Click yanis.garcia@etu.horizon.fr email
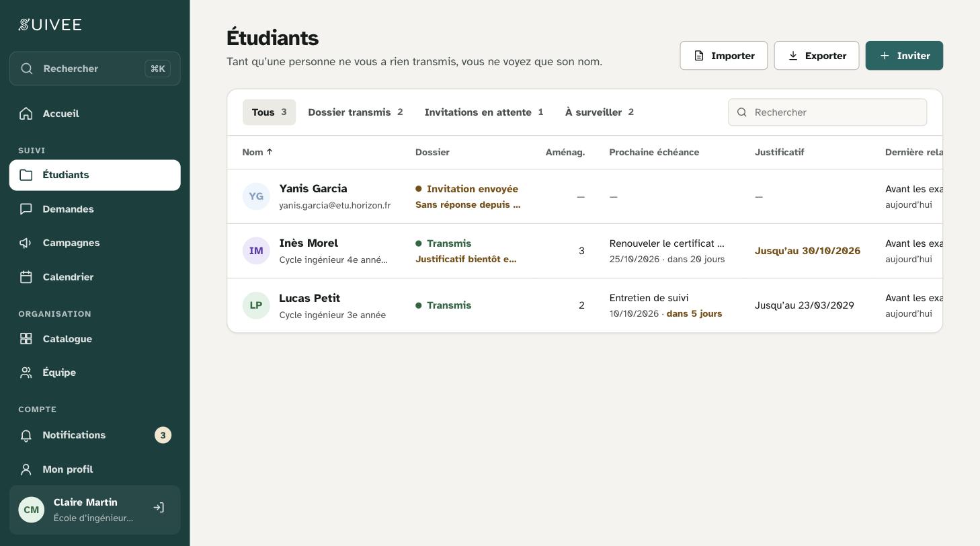The image size is (980, 546). (x=335, y=205)
